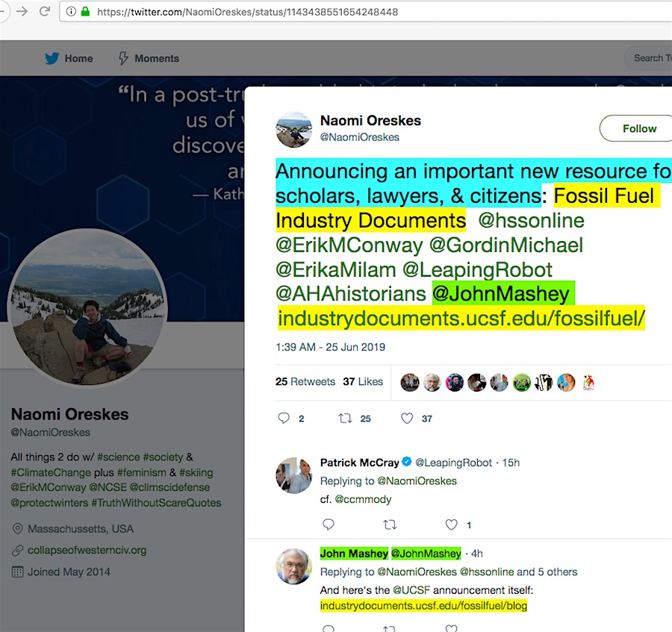
Task: Open industrydocuments.ucsf.edu/fossilfuel/ link in tweet
Action: (461, 319)
